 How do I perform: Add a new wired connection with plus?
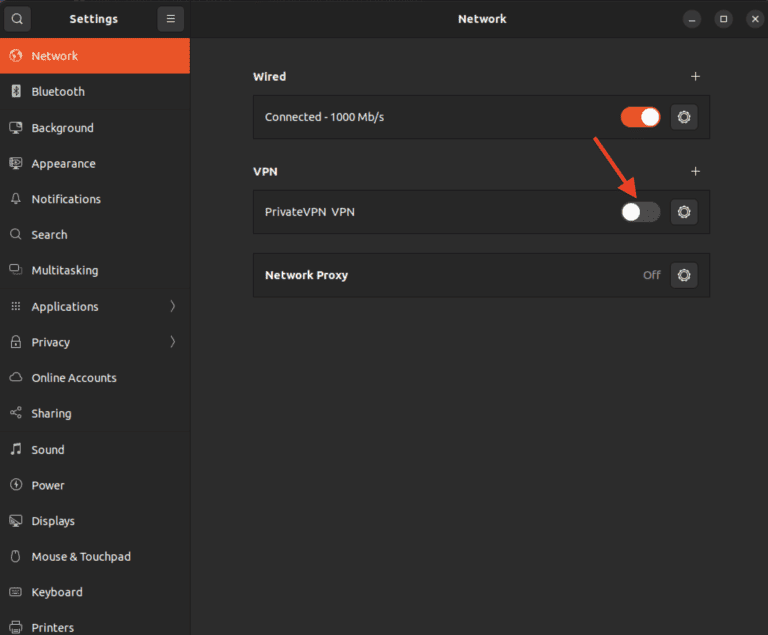pos(696,76)
